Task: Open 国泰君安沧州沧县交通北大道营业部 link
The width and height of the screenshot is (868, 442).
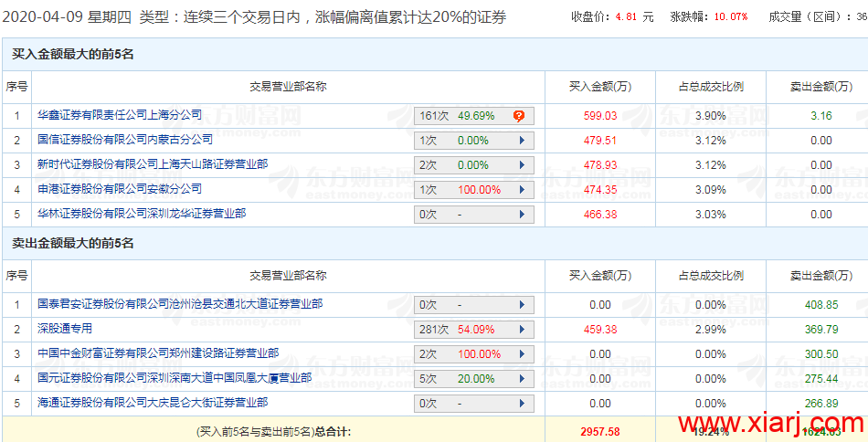Action: (180, 304)
